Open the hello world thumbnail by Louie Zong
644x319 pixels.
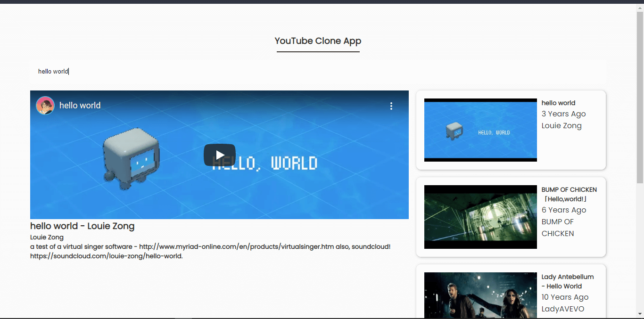coord(480,130)
